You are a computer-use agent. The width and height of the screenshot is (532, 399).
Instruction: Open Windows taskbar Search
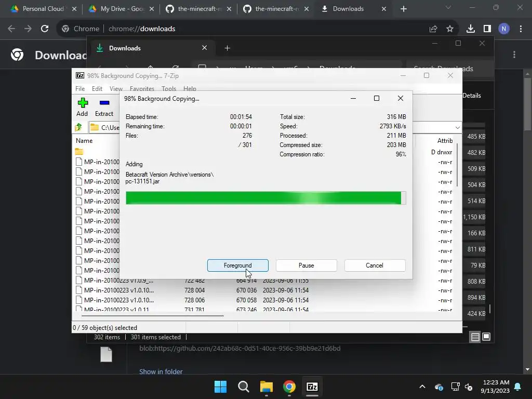[243, 387]
